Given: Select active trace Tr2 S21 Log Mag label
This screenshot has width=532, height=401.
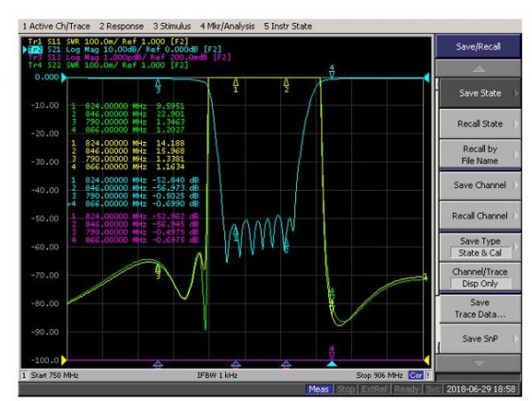Looking at the screenshot, I should [124, 50].
